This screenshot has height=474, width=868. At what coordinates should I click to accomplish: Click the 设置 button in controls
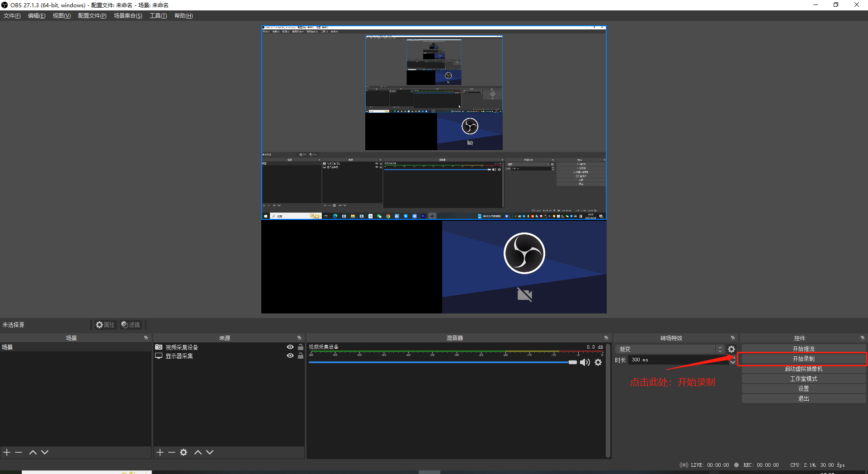coord(803,389)
